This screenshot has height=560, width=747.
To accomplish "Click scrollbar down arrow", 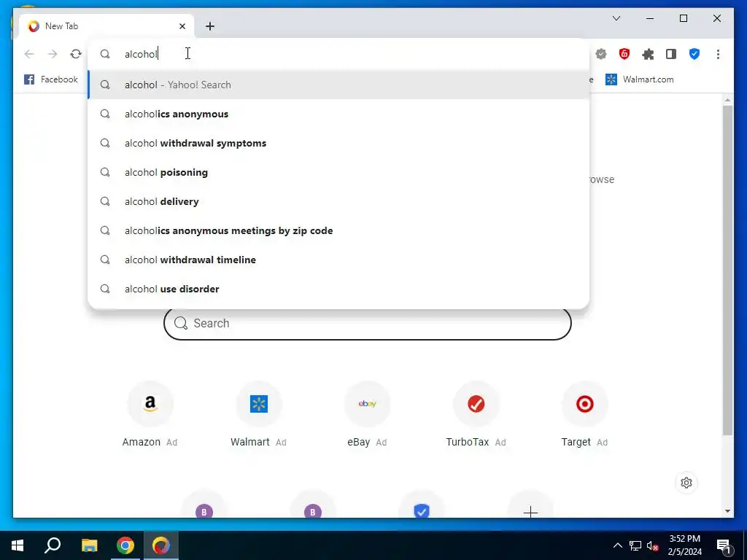I will click(x=727, y=511).
